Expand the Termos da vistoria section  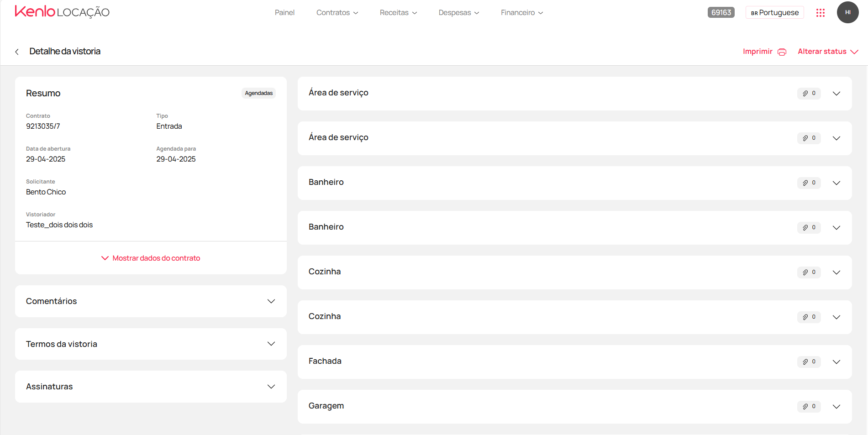[151, 344]
